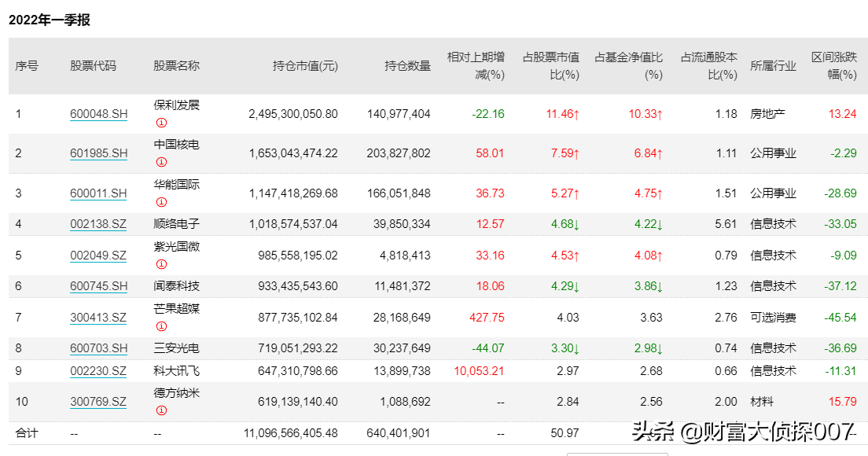
Task: Click interval change -45.54
Action: (x=840, y=317)
